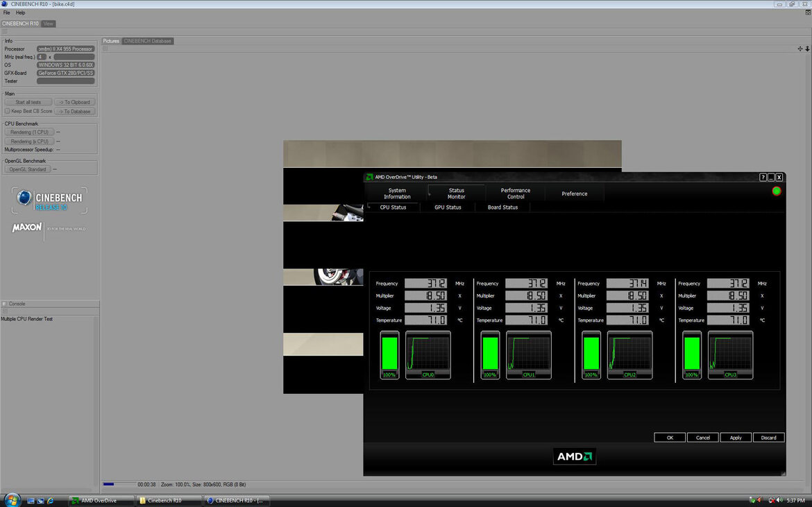Viewport: 812px width, 507px height.
Task: Click the CPU0 usage graph
Action: (x=428, y=355)
